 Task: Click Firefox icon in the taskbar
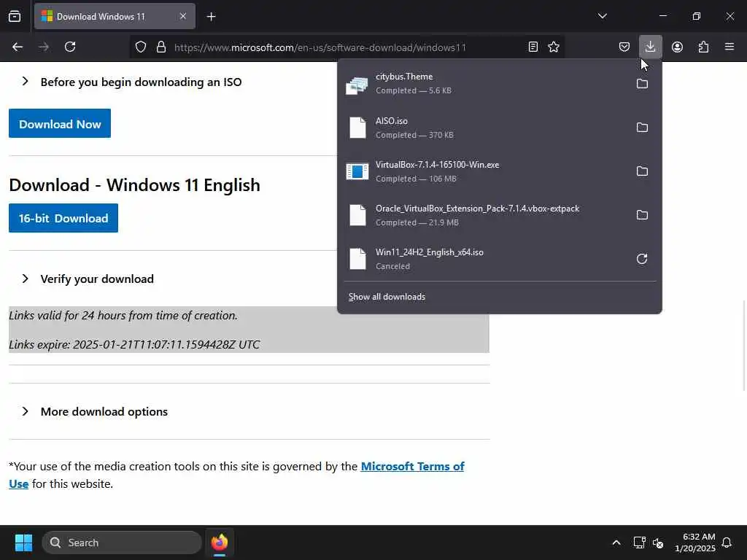point(220,542)
